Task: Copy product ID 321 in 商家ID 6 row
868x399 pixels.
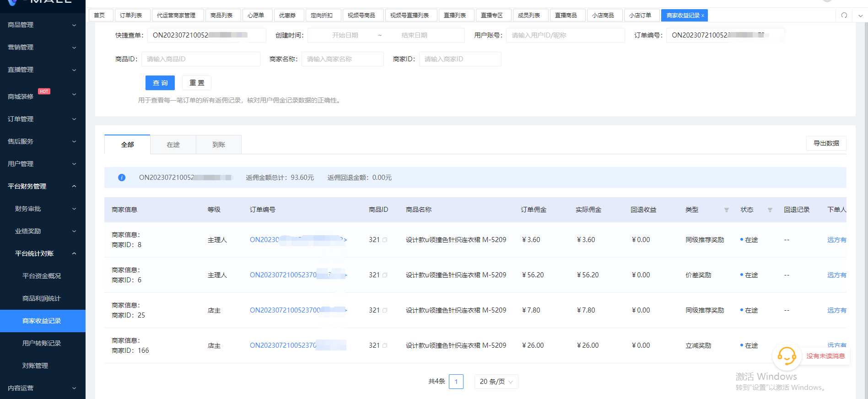Action: coord(385,275)
